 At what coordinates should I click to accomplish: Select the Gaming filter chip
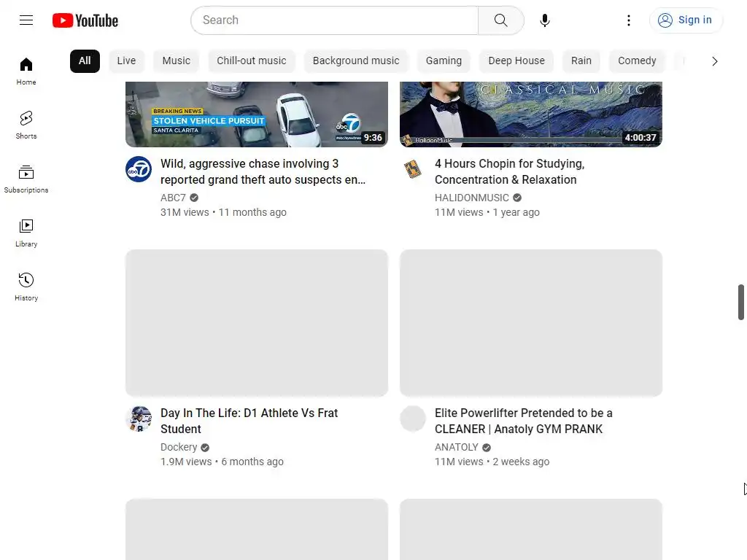[x=444, y=61]
